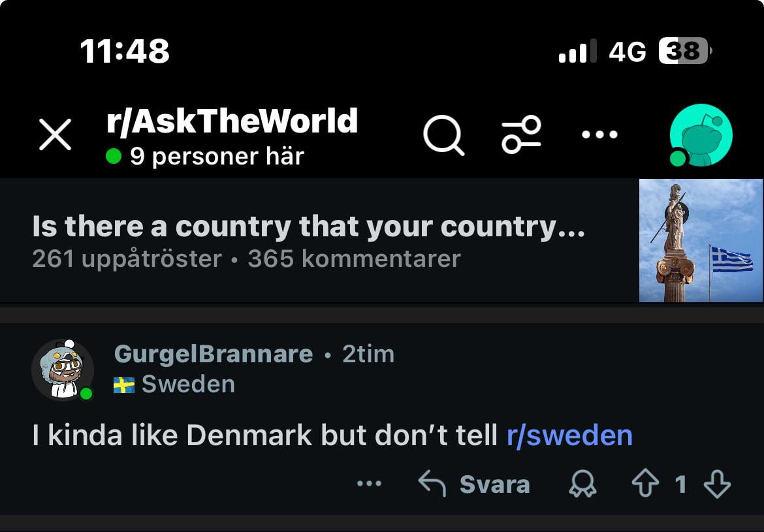Downvote GurgelBrannare's comment
The width and height of the screenshot is (764, 532).
716,484
